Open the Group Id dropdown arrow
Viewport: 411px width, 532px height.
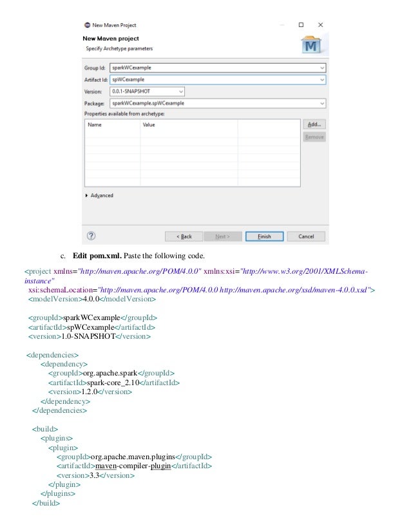click(322, 68)
